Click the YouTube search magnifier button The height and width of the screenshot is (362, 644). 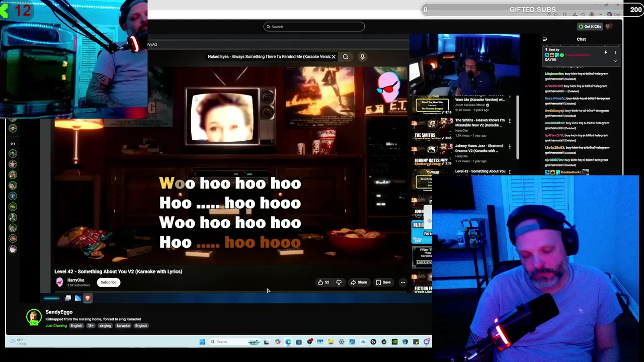pos(346,57)
